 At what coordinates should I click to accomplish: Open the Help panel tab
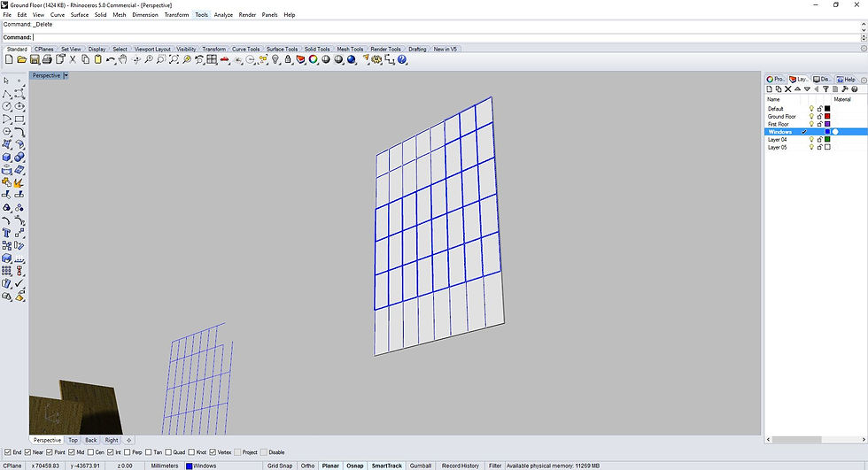click(x=846, y=79)
